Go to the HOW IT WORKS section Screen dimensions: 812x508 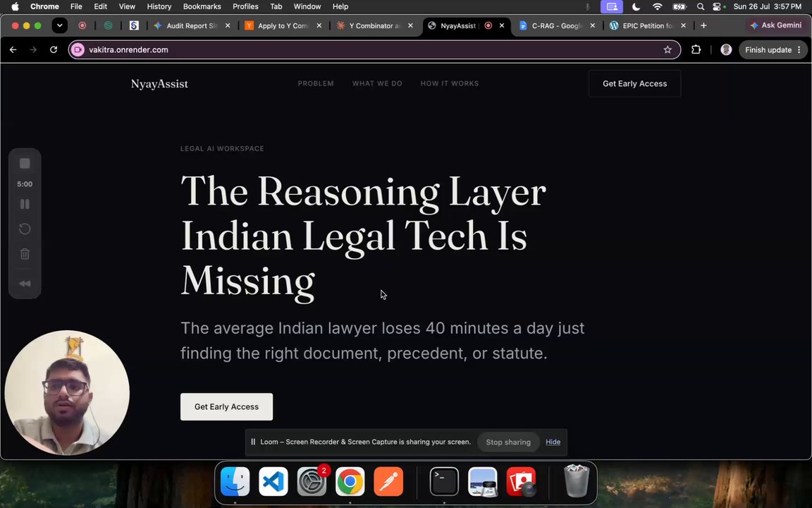point(450,83)
